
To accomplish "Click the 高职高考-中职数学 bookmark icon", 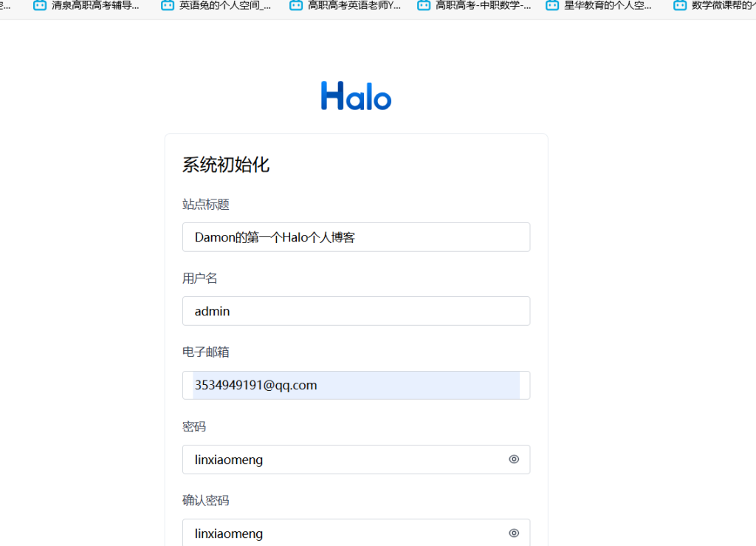I will point(424,5).
